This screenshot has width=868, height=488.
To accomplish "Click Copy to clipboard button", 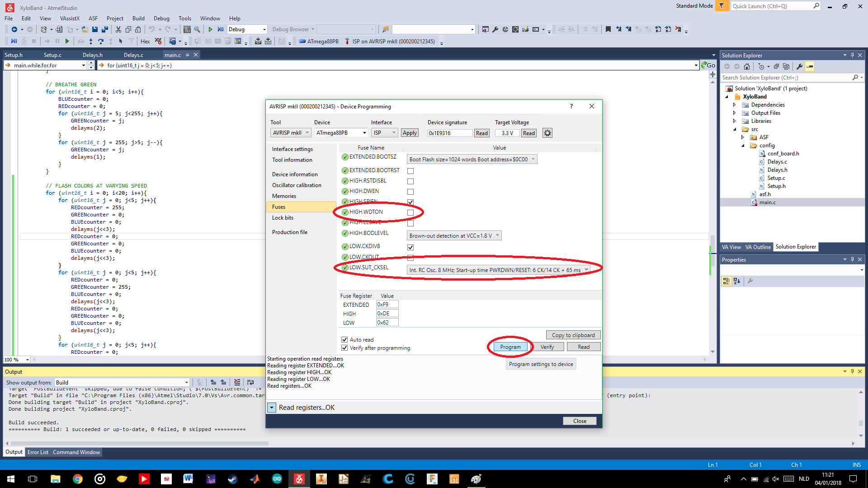I will 573,335.
